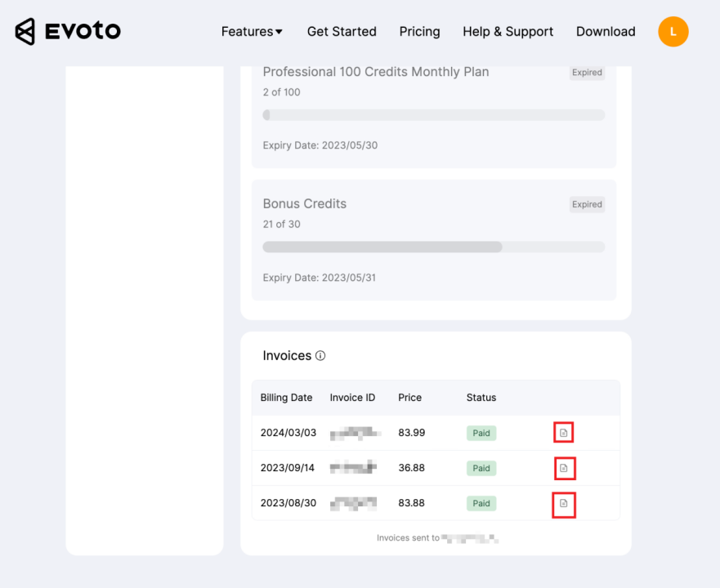Image resolution: width=720 pixels, height=588 pixels.
Task: Click the Billing Date column header
Action: 286,398
